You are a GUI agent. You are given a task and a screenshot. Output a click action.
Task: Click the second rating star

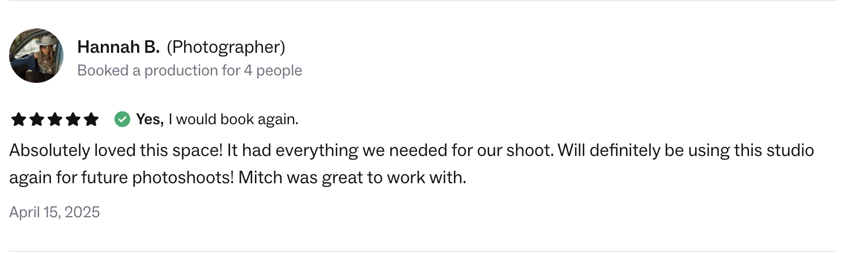(x=37, y=120)
